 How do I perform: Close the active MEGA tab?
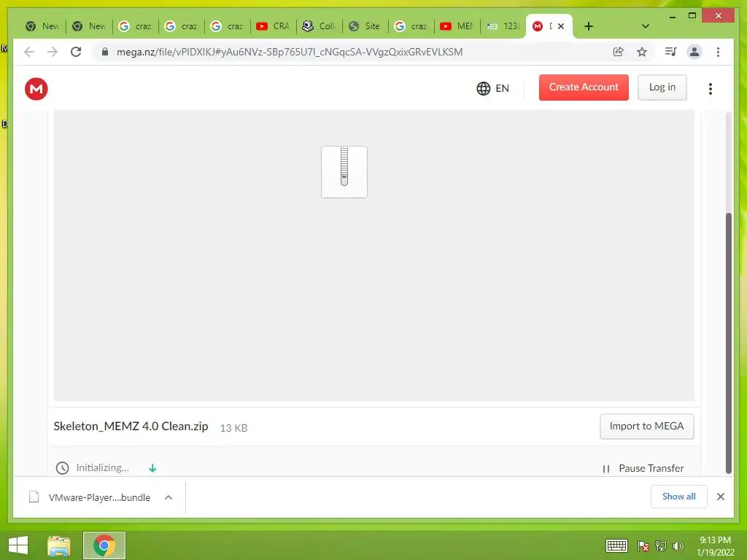tap(561, 26)
